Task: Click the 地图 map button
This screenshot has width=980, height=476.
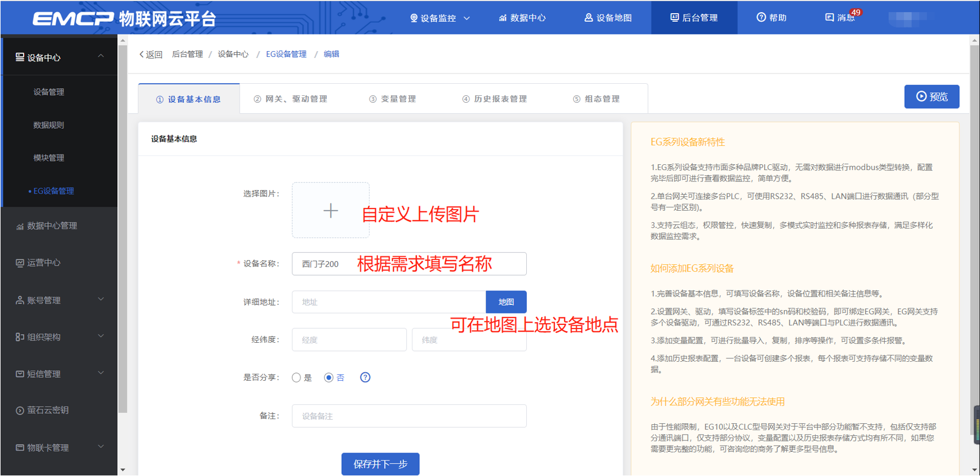Action: click(506, 302)
